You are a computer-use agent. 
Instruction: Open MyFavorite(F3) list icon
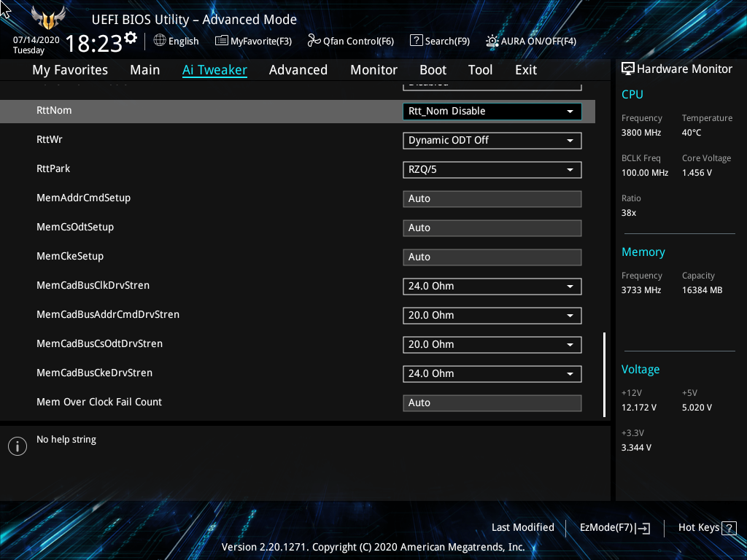point(222,41)
